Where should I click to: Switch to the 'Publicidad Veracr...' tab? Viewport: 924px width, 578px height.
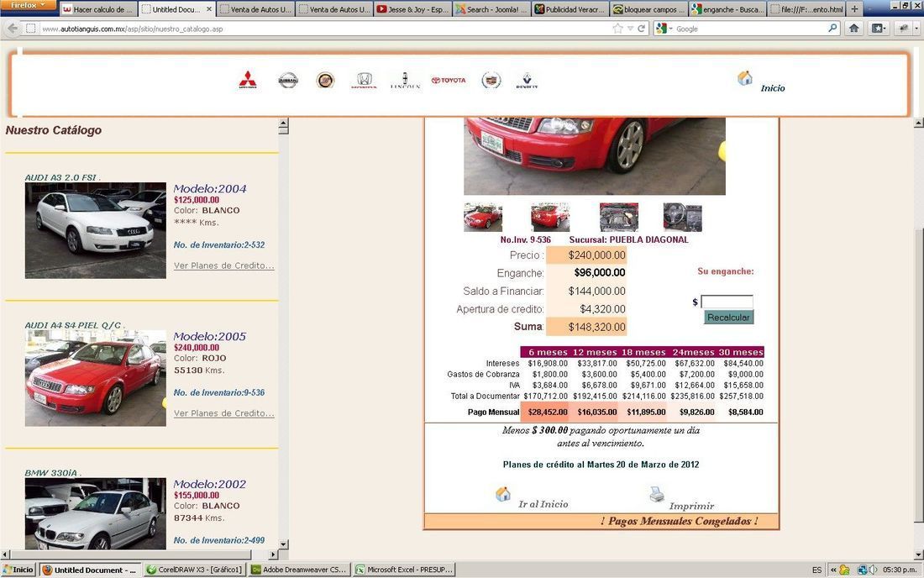pos(570,9)
